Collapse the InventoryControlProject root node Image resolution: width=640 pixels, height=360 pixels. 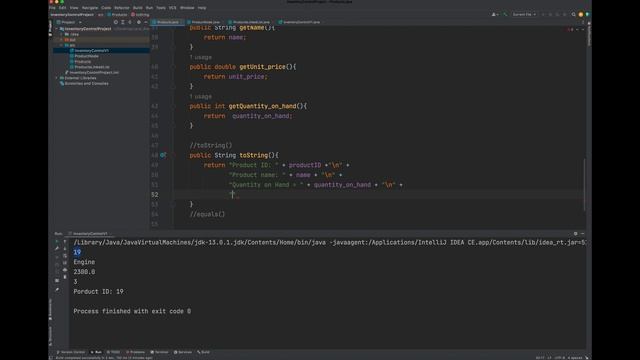(x=57, y=29)
